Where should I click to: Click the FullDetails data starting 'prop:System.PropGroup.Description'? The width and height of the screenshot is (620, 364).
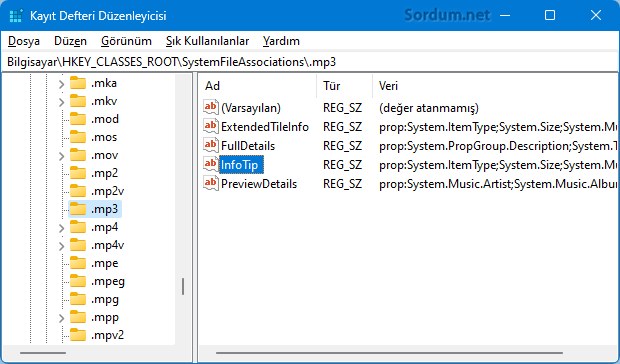pos(498,146)
